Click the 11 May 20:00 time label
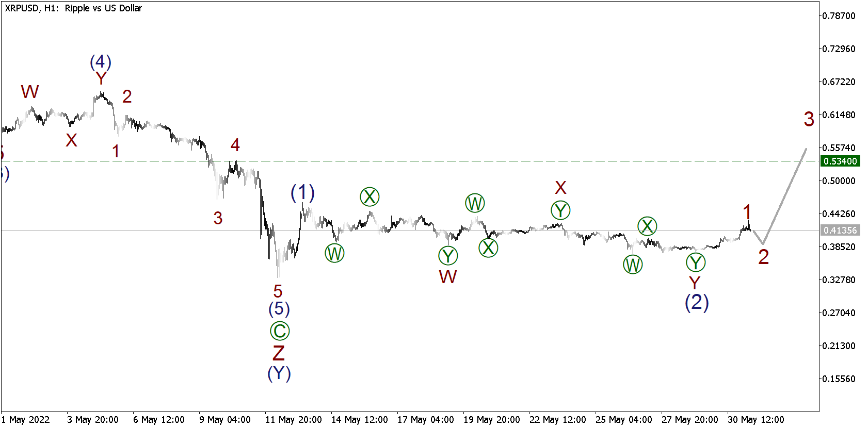The height and width of the screenshot is (428, 868). pyautogui.click(x=294, y=420)
